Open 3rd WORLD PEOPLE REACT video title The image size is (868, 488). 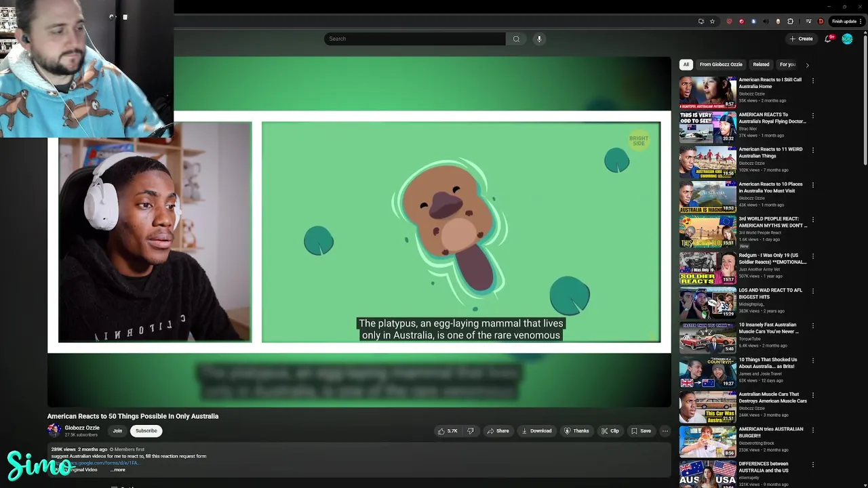(773, 222)
